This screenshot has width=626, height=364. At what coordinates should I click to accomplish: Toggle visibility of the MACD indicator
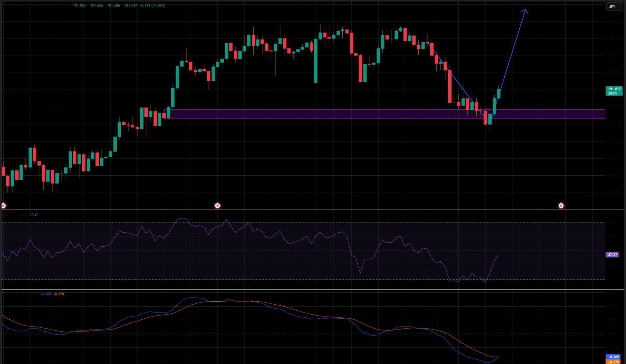tap(68, 294)
